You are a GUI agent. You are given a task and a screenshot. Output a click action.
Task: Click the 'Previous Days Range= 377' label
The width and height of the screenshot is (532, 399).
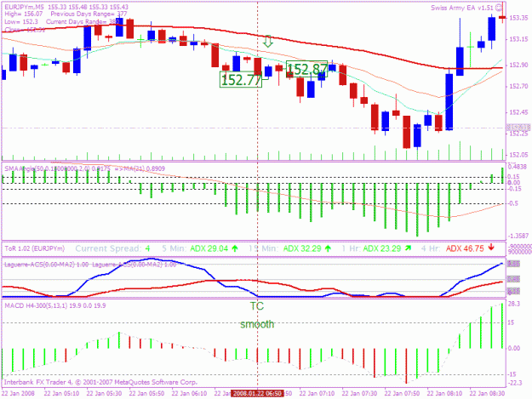pyautogui.click(x=89, y=14)
